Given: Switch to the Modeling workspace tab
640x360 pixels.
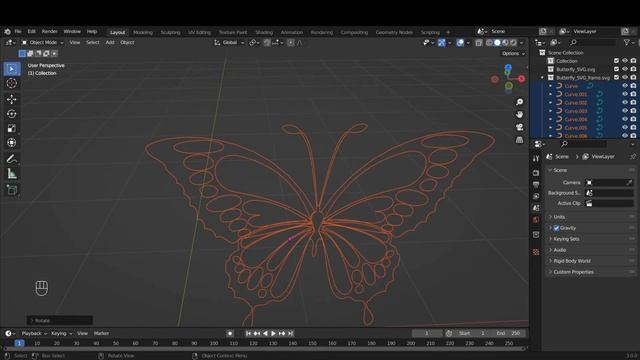Looking at the screenshot, I should (x=143, y=32).
